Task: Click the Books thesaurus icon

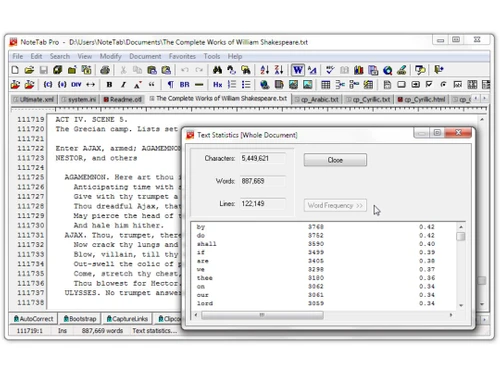Action: [x=359, y=70]
